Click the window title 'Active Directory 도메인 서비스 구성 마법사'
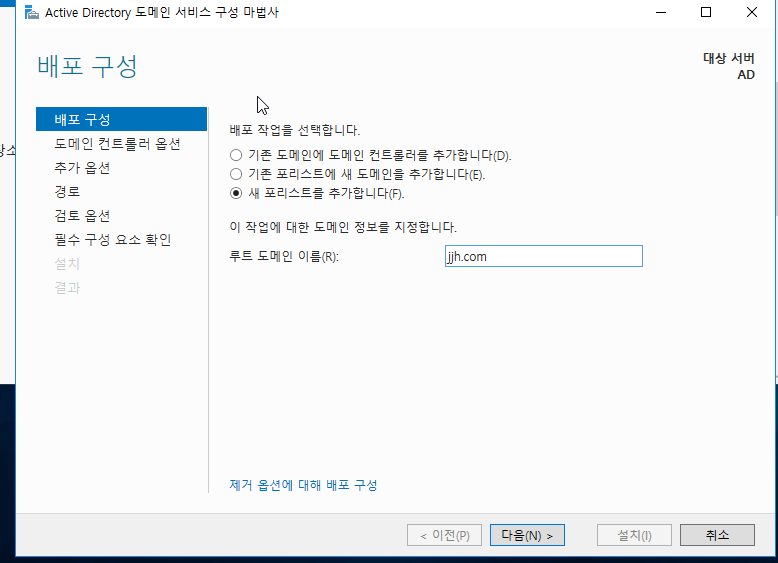The height and width of the screenshot is (563, 778). point(162,12)
